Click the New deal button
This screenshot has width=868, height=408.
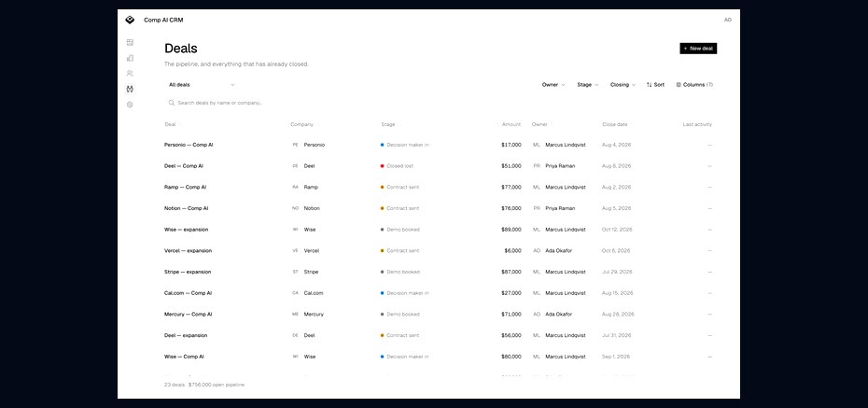point(698,49)
